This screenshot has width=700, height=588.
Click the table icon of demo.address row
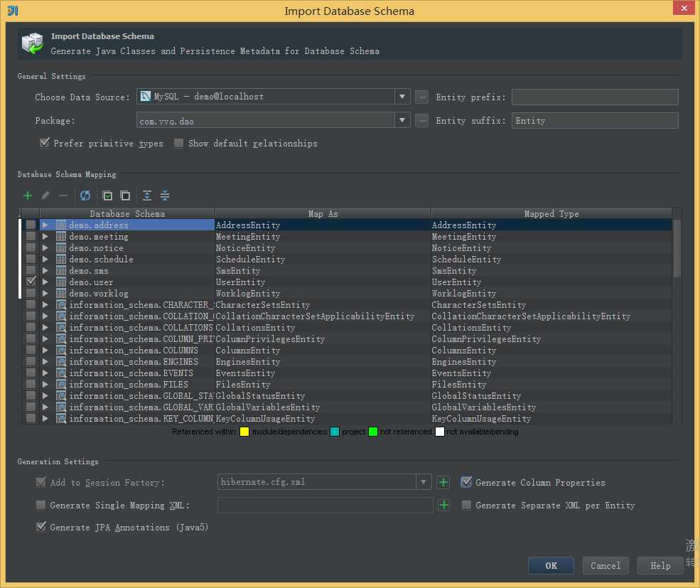pos(61,225)
